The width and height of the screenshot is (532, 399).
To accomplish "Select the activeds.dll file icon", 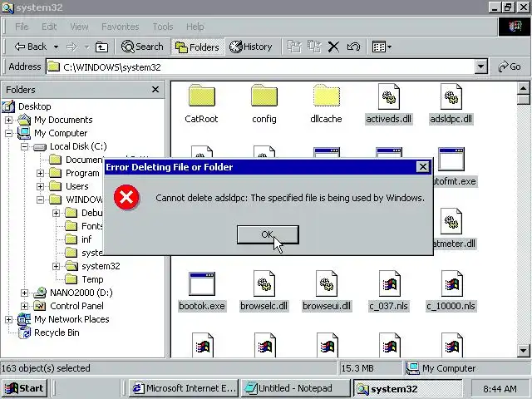I will click(389, 97).
